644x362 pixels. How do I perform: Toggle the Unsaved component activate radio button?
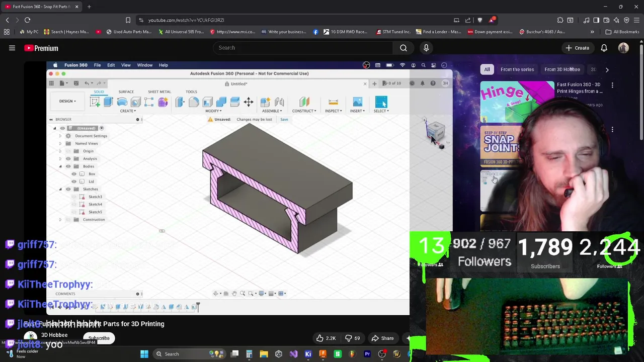coord(102,128)
